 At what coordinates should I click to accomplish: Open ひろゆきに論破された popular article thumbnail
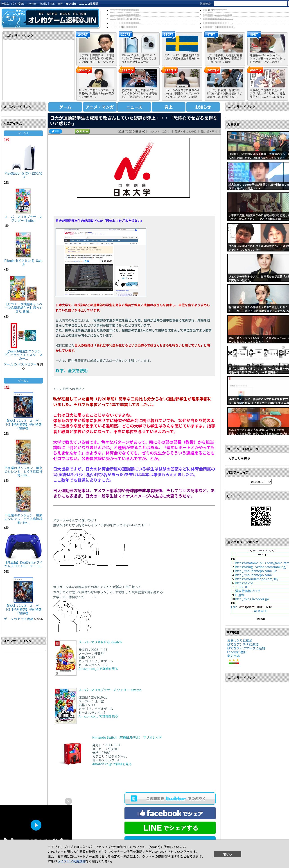pyautogui.click(x=258, y=238)
